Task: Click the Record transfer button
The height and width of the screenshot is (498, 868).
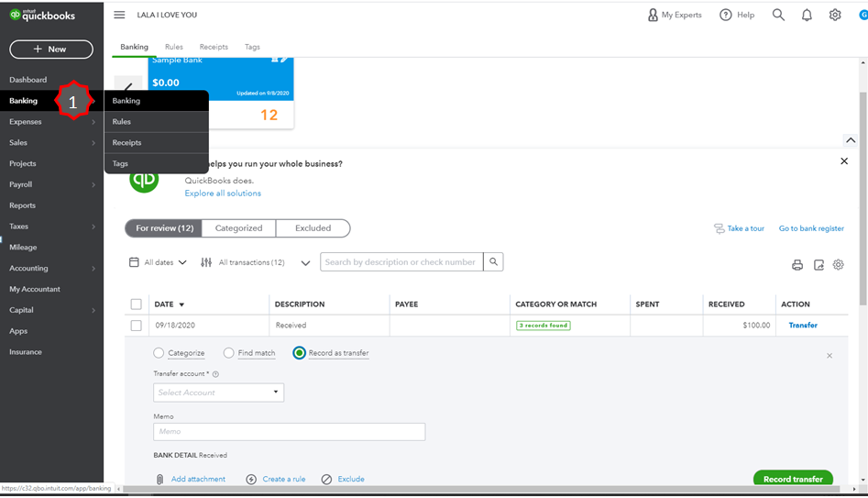Action: click(x=793, y=478)
